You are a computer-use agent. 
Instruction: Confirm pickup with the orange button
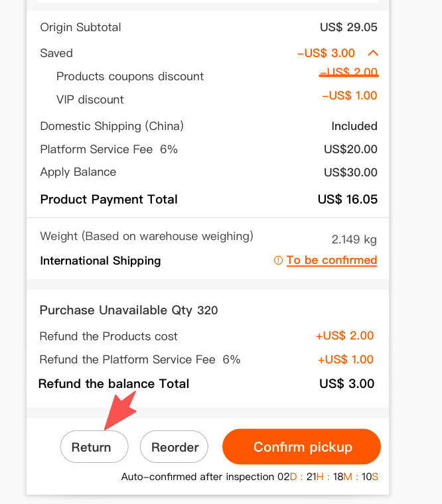[301, 446]
